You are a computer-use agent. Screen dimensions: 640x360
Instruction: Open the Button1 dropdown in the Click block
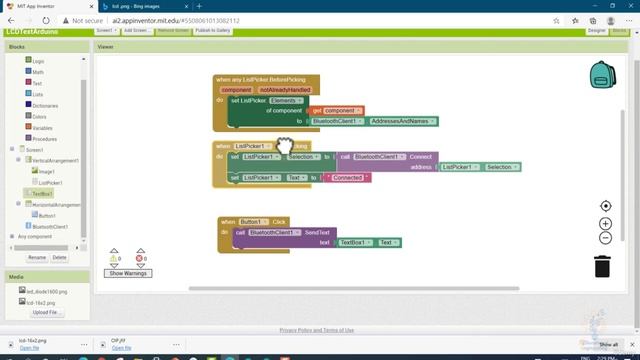click(x=254, y=222)
